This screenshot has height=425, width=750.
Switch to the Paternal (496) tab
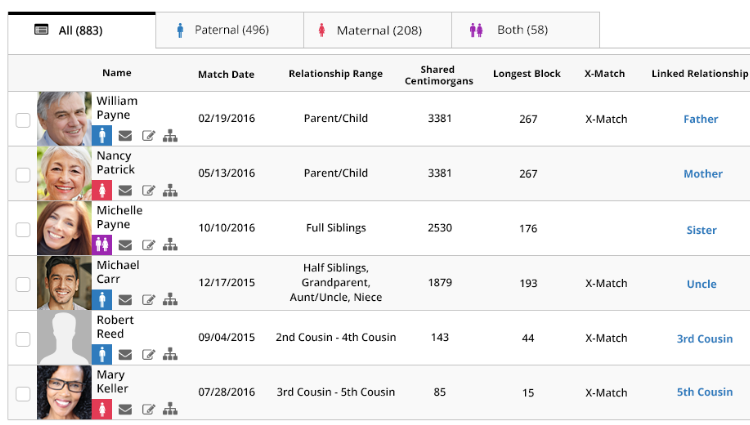pos(230,30)
